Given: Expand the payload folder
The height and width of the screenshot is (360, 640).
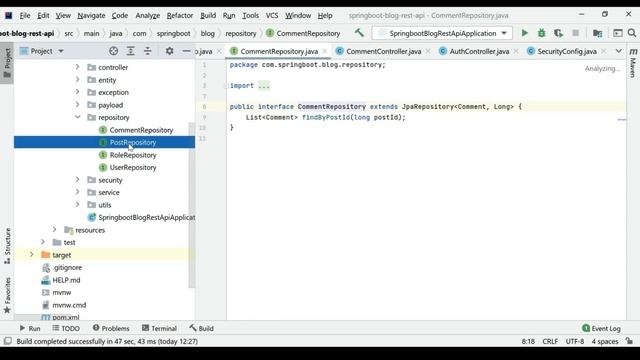Looking at the screenshot, I should coord(78,104).
